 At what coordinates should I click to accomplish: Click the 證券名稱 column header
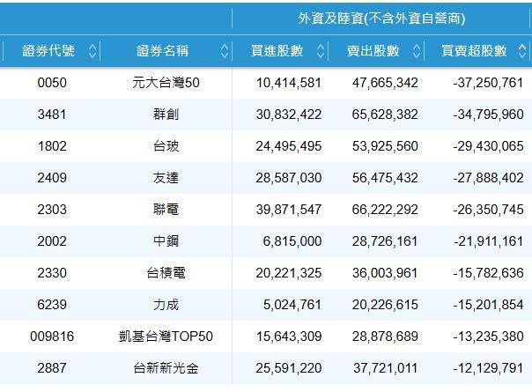tap(163, 51)
